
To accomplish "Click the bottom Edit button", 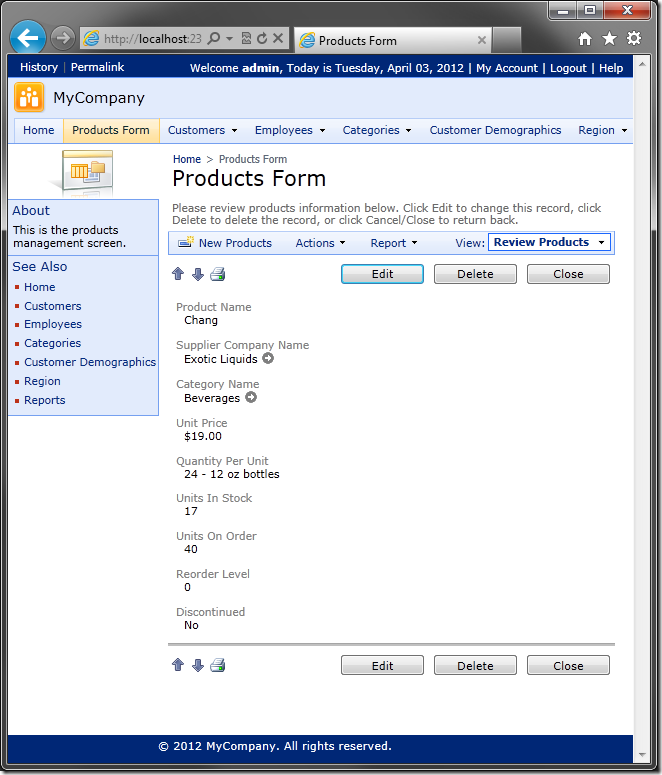I will pyautogui.click(x=382, y=665).
